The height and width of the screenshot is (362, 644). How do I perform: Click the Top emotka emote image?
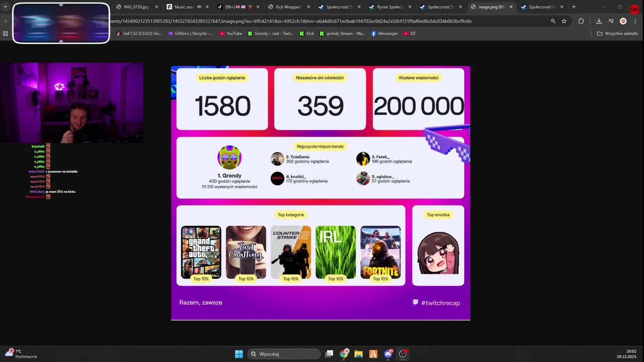tap(438, 252)
